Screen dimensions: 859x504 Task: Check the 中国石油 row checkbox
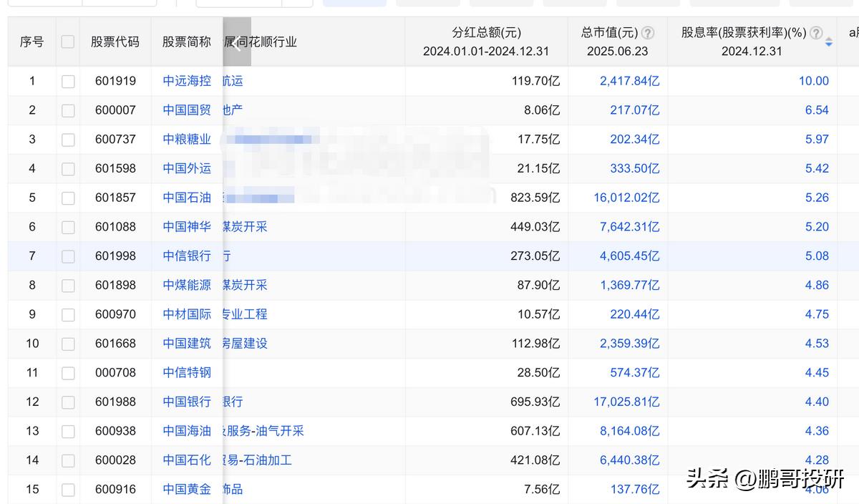pyautogui.click(x=68, y=198)
